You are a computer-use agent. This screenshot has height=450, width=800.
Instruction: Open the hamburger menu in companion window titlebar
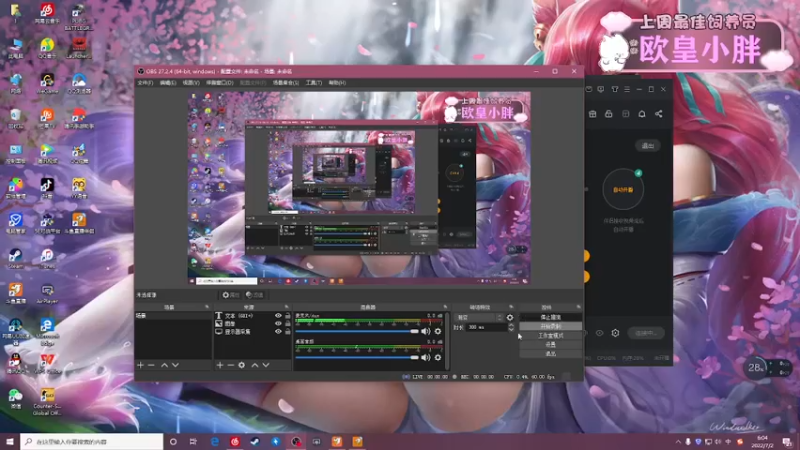(x=627, y=89)
